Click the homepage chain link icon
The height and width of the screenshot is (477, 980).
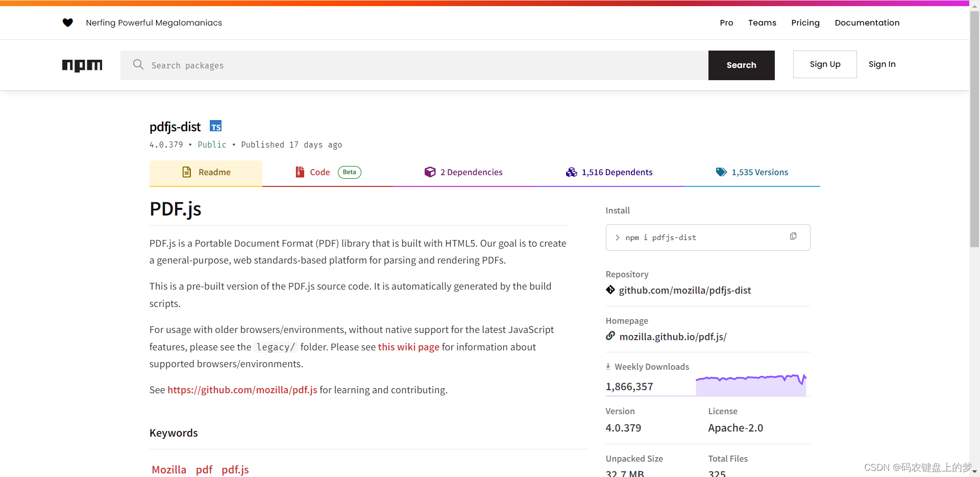[x=610, y=336]
